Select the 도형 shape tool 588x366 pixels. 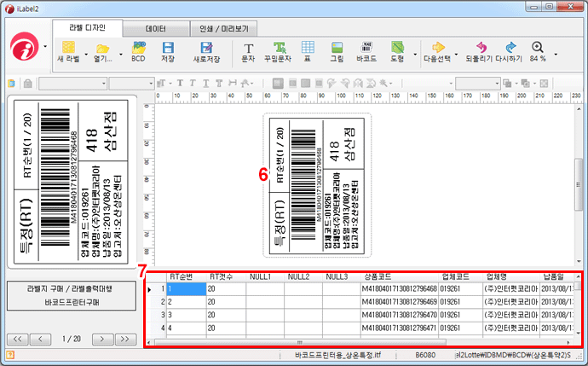[x=397, y=51]
